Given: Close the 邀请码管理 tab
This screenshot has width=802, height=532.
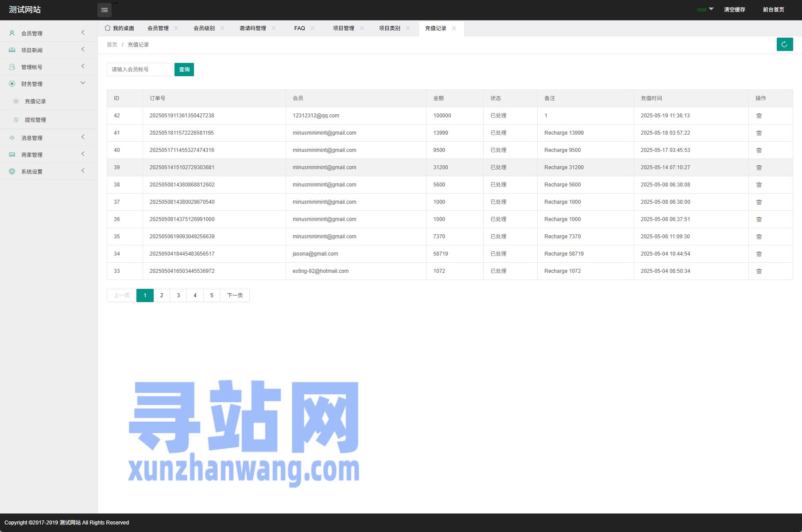Looking at the screenshot, I should [274, 28].
